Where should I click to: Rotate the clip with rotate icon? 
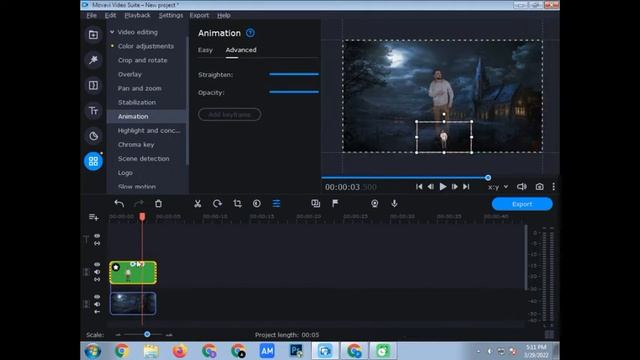click(x=217, y=203)
